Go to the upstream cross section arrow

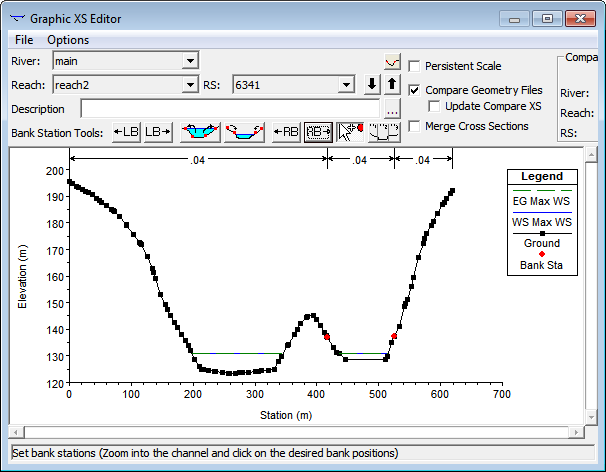click(x=392, y=84)
